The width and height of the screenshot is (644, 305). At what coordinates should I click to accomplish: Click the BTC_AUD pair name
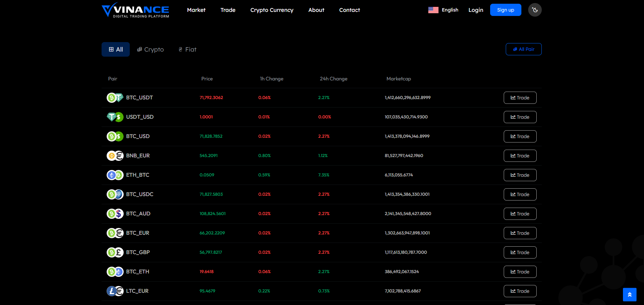point(138,214)
